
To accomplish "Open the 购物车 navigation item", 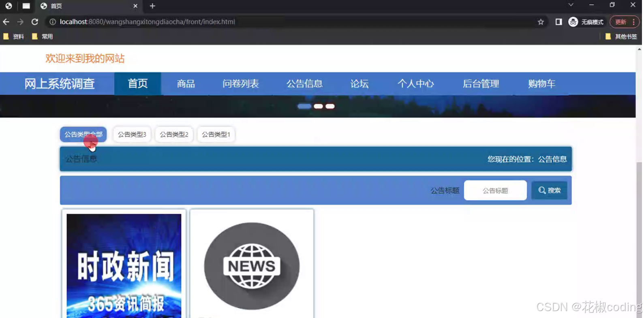I will coord(542,84).
